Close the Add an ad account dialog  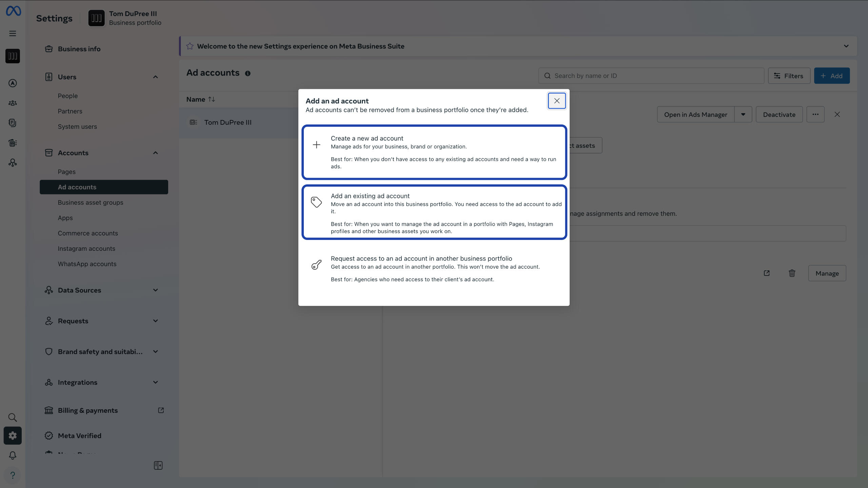point(557,101)
